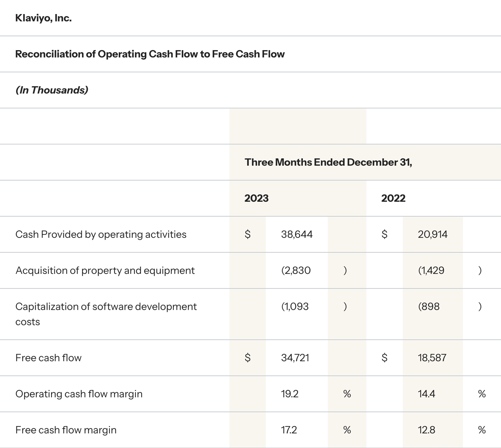Click the 18,587 value
This screenshot has height=448, width=501.
432,358
